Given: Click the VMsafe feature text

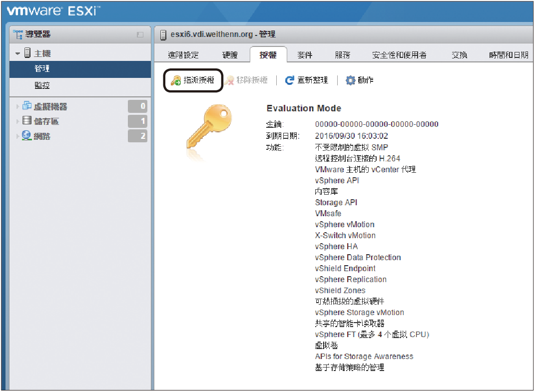Looking at the screenshot, I should coord(328,214).
